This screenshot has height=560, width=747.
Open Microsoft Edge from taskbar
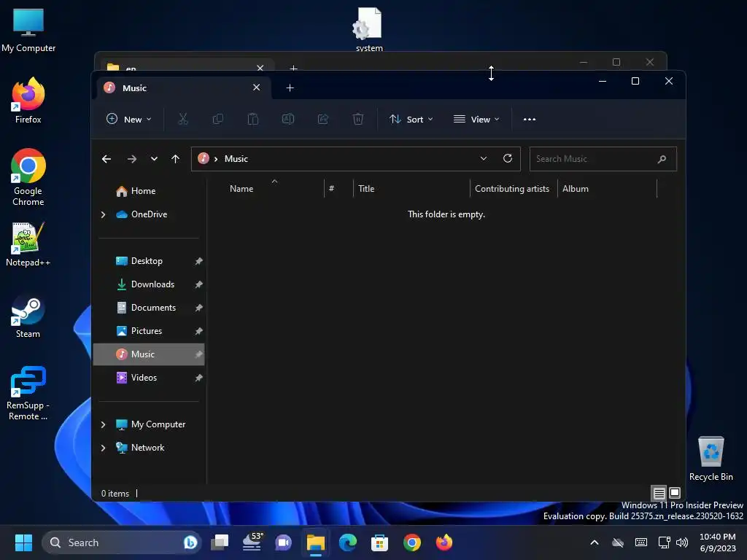click(348, 542)
